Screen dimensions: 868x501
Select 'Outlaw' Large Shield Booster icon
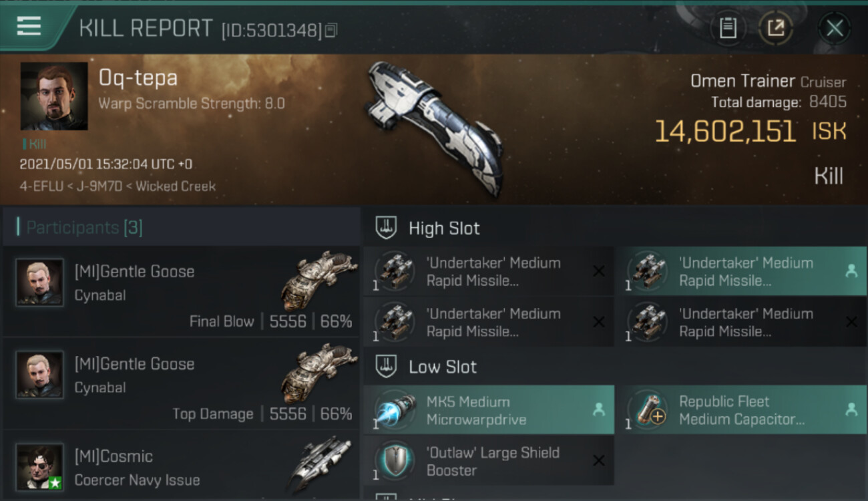click(394, 462)
